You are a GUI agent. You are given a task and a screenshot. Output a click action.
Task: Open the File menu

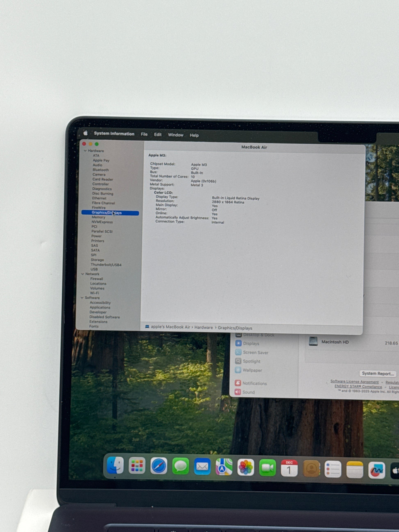[144, 134]
